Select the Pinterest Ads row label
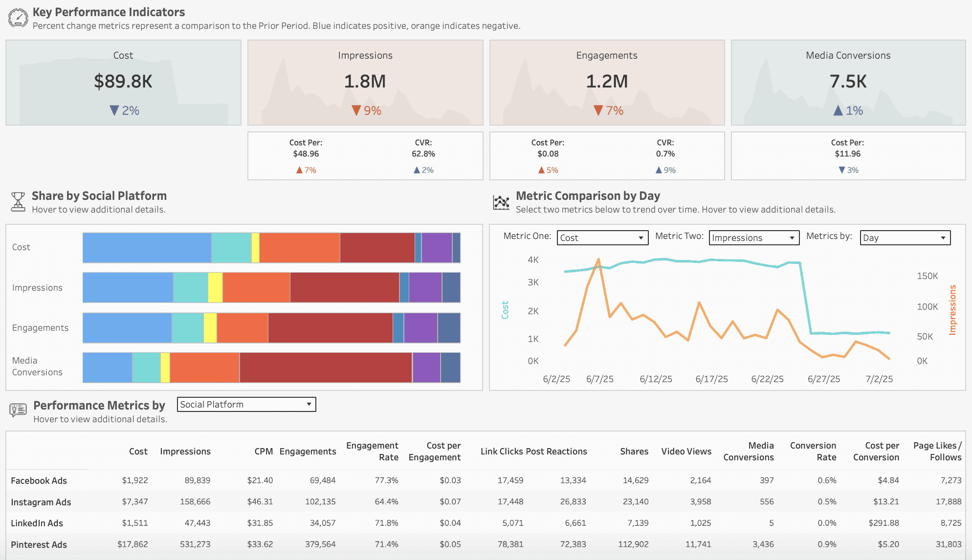The width and height of the screenshot is (972, 560). (39, 545)
